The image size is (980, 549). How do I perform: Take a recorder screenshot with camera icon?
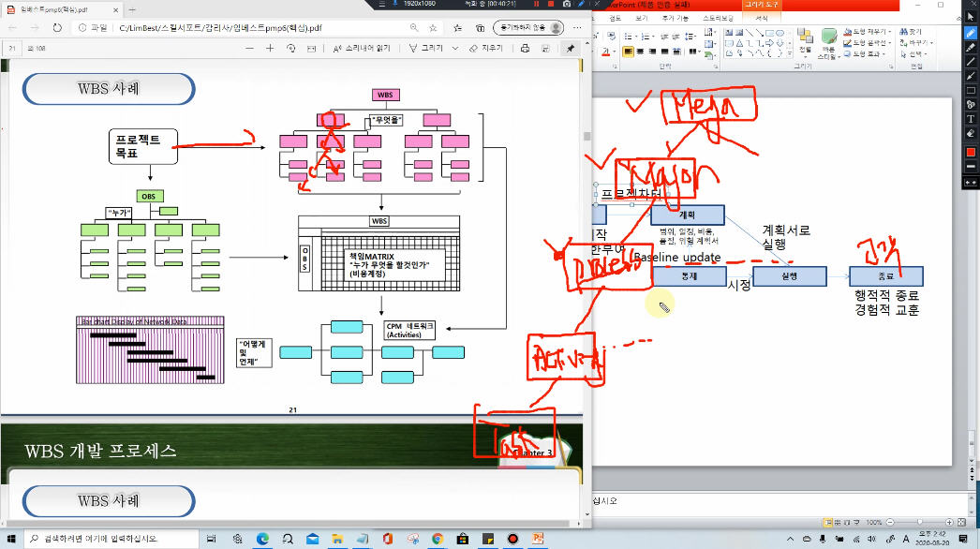tap(567, 4)
